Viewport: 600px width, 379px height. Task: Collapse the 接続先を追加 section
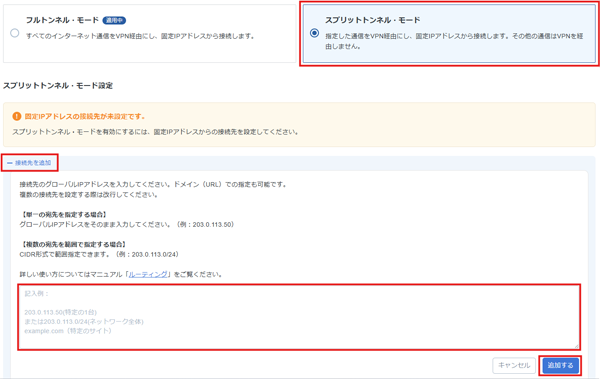(x=29, y=163)
